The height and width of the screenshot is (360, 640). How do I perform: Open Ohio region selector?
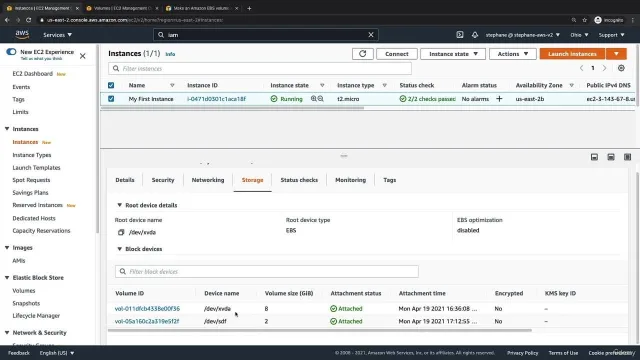coord(579,35)
